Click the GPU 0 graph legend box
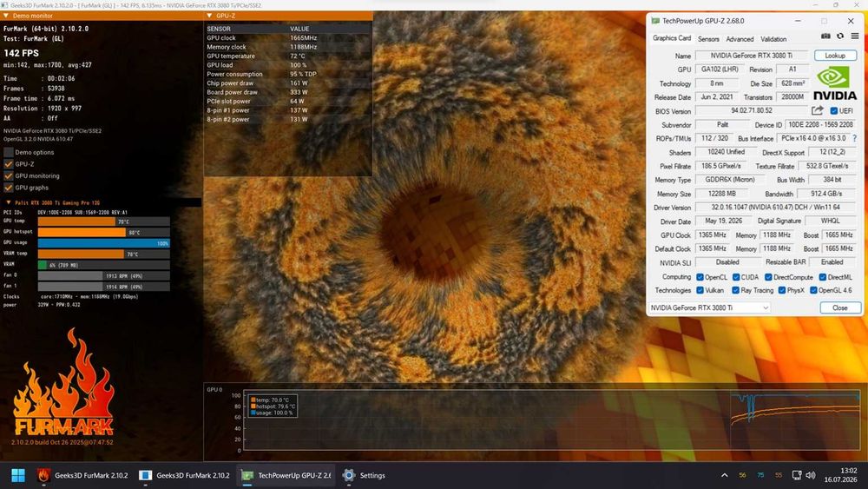 pyautogui.click(x=273, y=406)
